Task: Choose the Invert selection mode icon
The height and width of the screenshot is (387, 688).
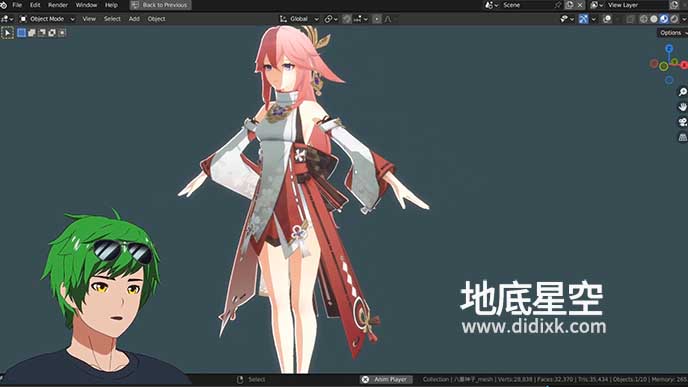Action: tap(52, 33)
